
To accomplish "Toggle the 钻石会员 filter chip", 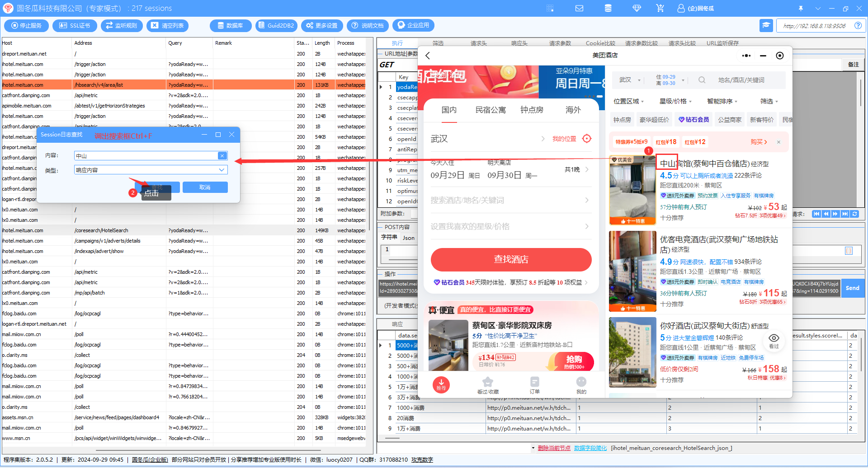I will tap(694, 120).
